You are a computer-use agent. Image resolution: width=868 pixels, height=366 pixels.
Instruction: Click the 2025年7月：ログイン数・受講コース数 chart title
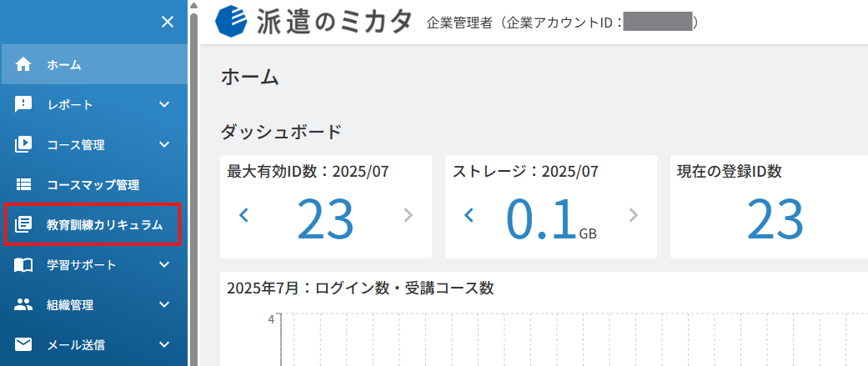pyautogui.click(x=360, y=288)
